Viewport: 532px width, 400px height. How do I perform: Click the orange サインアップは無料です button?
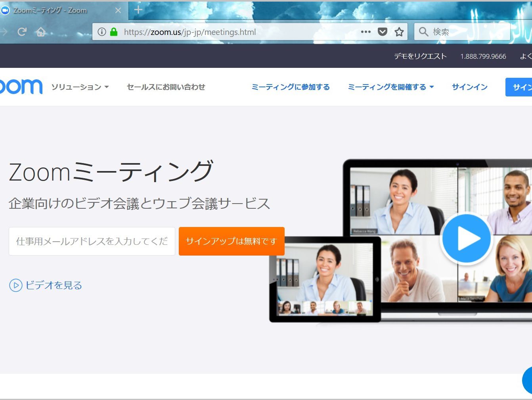coord(232,241)
